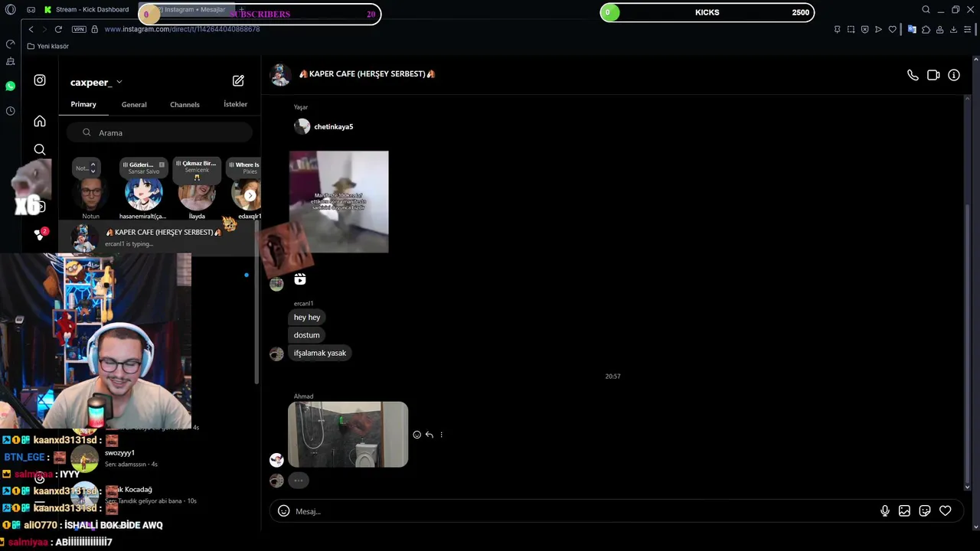Reload the current page
Viewport: 980px width, 551px height.
58,29
